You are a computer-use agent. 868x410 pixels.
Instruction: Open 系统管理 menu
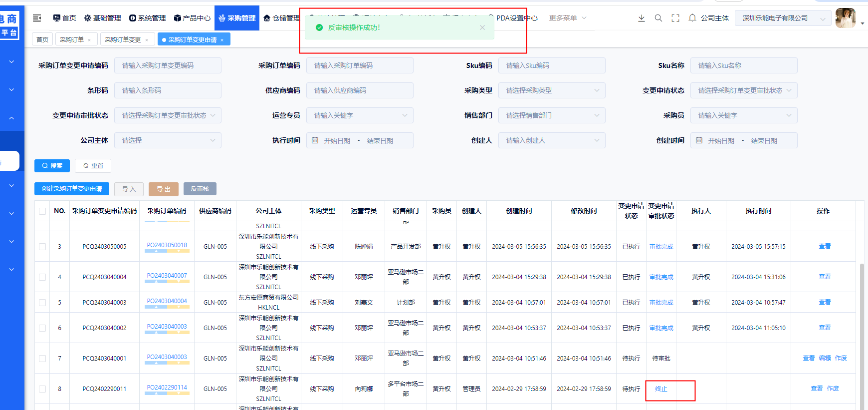point(147,18)
